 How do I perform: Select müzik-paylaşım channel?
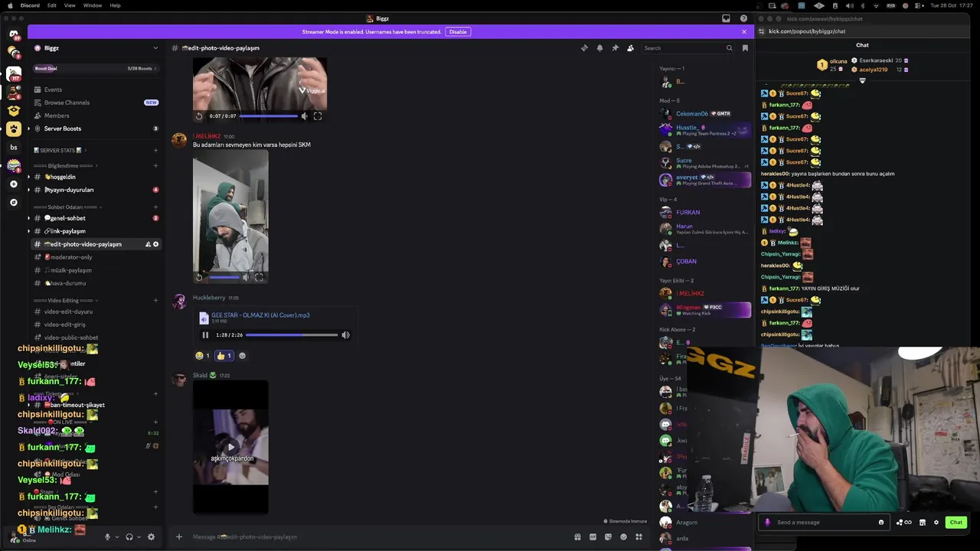click(x=95, y=270)
